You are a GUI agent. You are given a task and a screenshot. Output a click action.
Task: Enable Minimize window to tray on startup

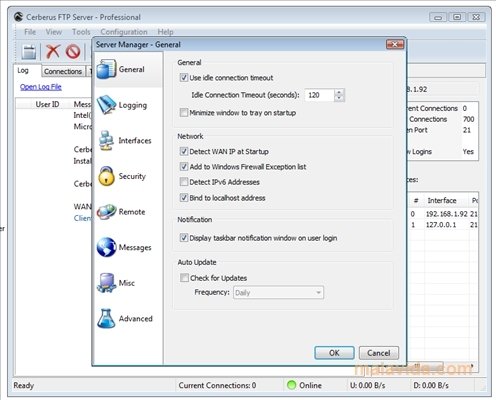click(x=184, y=113)
